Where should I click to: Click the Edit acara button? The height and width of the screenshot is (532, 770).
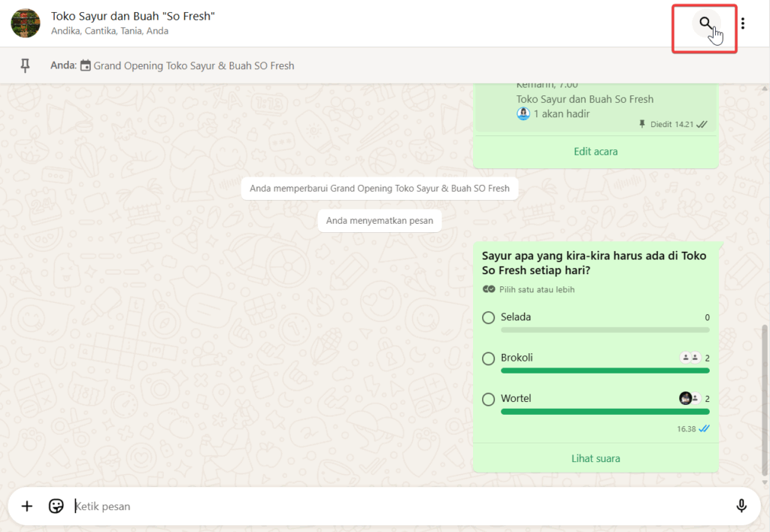(x=596, y=152)
